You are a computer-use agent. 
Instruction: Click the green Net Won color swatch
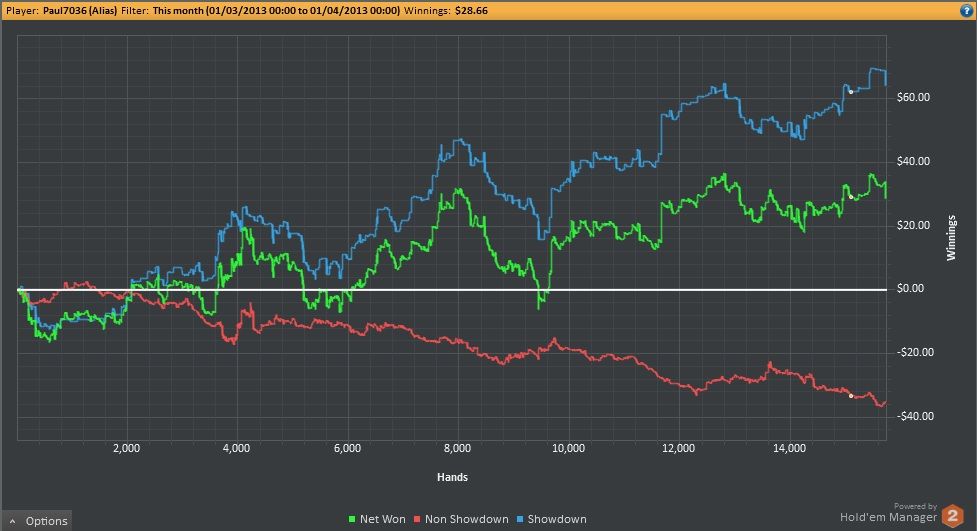pos(351,519)
